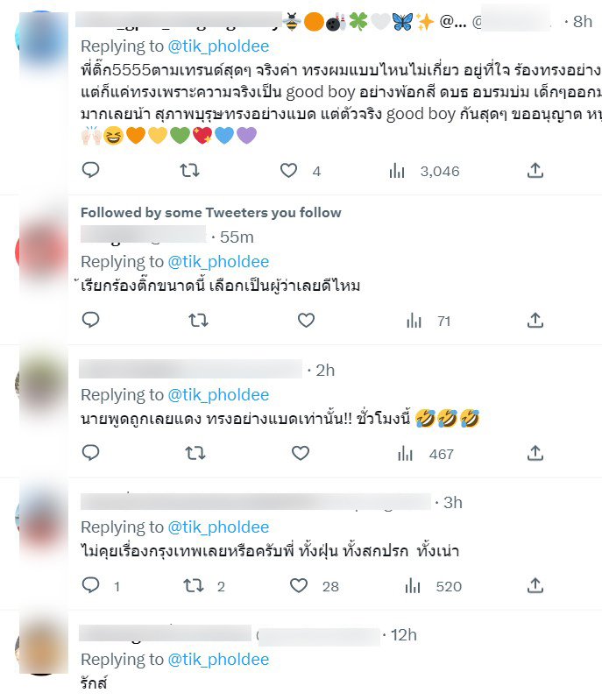The image size is (602, 700).
Task: Like the tweet posted 55m ago
Action: (x=306, y=320)
